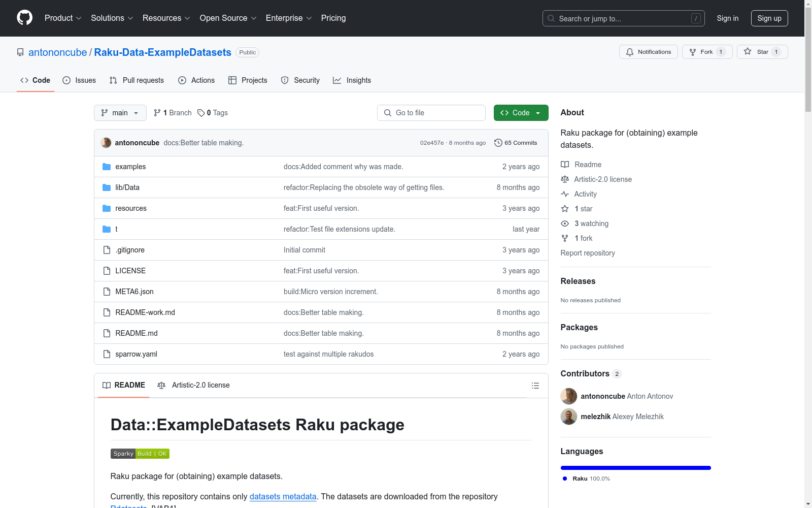Screen dimensions: 812x508
Task: Expand the Solutions menu
Action: 112,18
